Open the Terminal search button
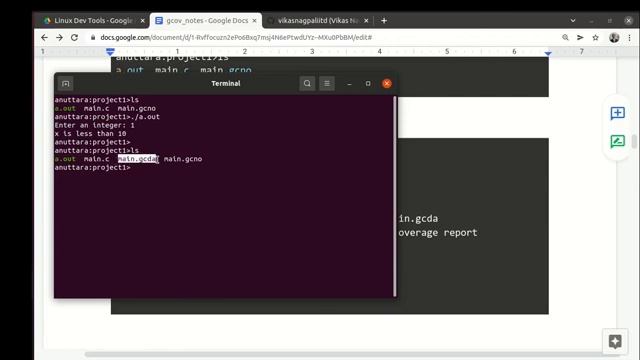Screen dimensions: 640x360 (307, 83)
